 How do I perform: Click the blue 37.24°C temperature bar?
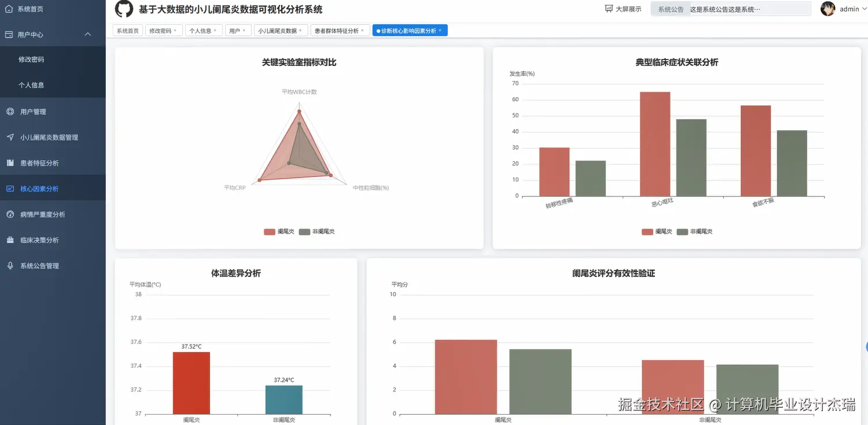284,400
